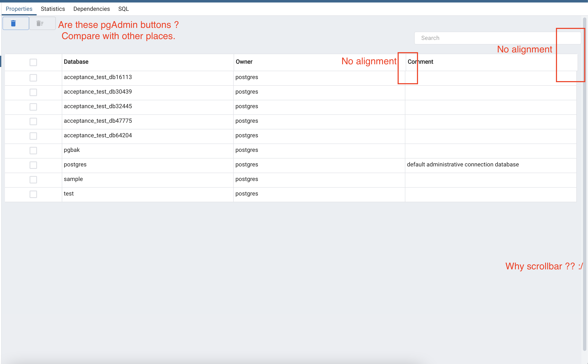The width and height of the screenshot is (588, 364).
Task: Sort by the Owner column header
Action: click(244, 62)
